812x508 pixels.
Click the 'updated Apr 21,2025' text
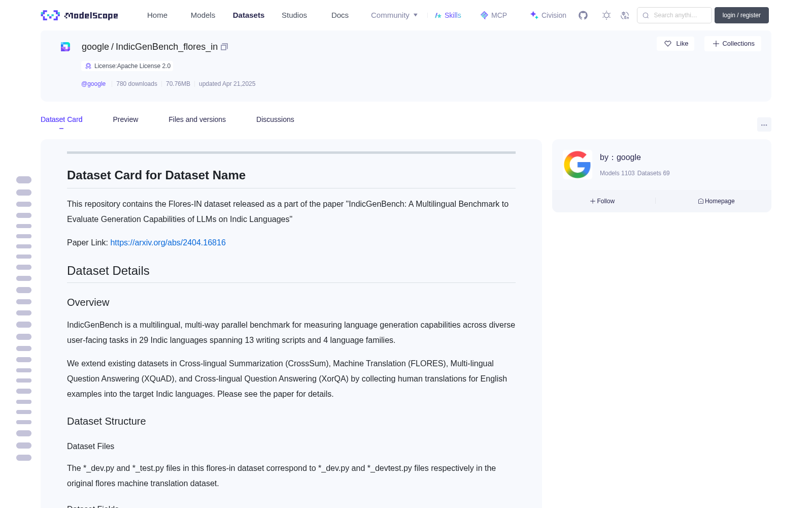coord(227,84)
